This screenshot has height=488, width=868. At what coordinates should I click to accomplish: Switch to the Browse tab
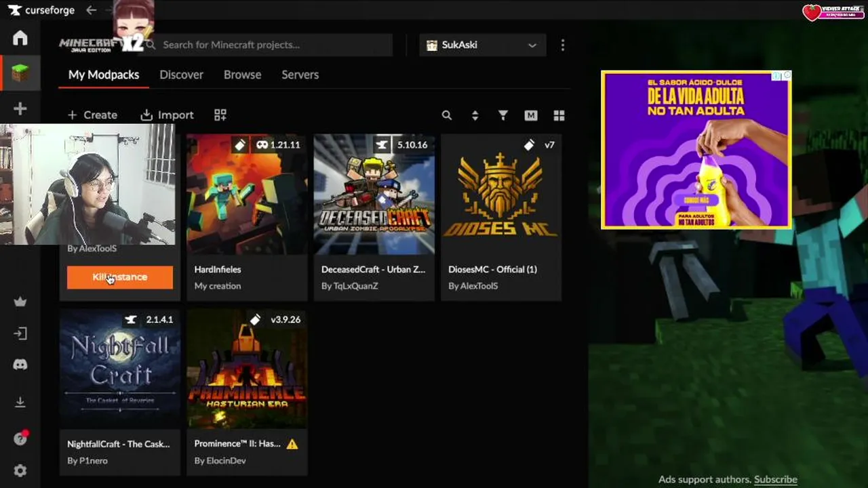(x=242, y=75)
